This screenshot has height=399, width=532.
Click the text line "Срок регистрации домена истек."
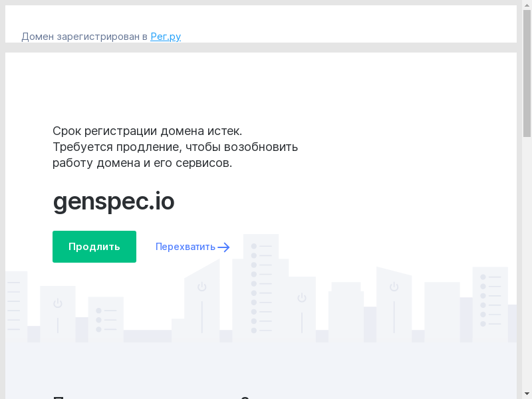pos(148,131)
